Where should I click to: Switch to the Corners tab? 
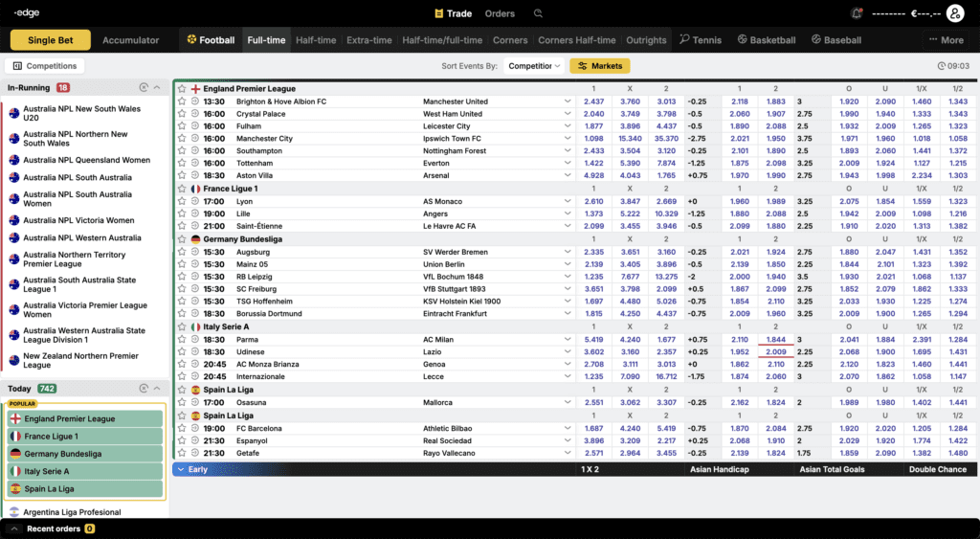tap(510, 40)
